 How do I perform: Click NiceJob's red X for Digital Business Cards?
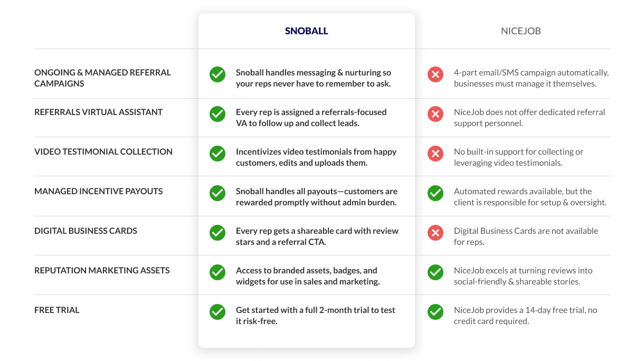(435, 233)
